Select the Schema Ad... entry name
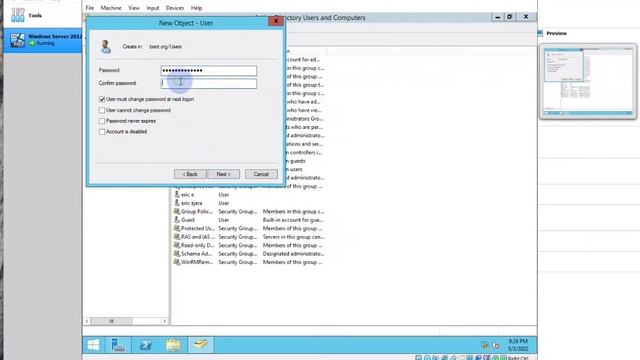Image resolution: width=640 pixels, height=360 pixels. click(196, 253)
